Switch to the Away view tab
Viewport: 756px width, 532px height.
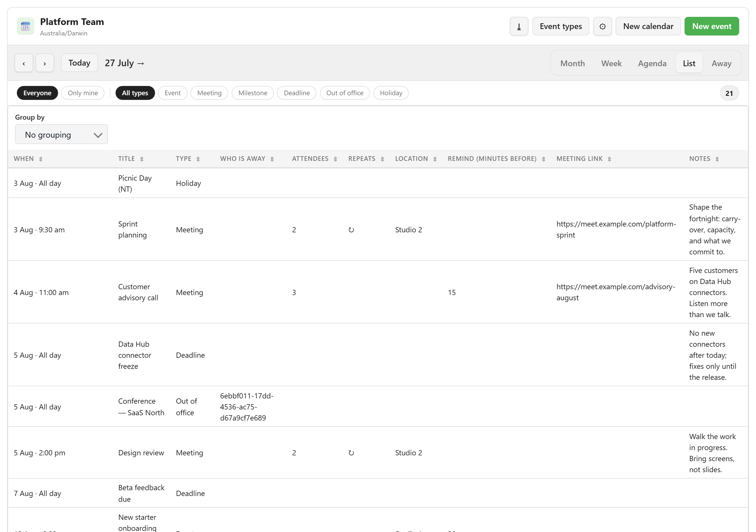coord(721,63)
